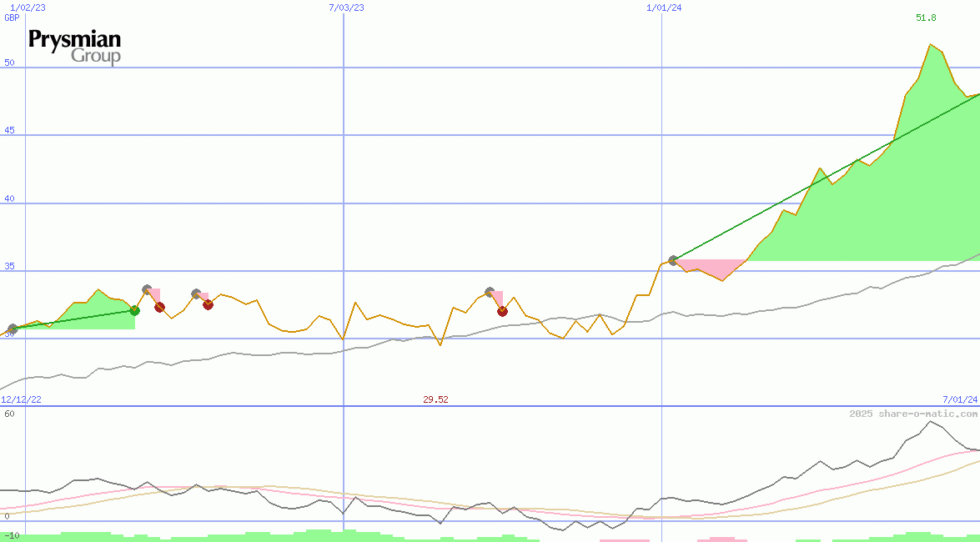The image size is (980, 542).
Task: Click the 51.8 peak price label
Action: tap(926, 18)
